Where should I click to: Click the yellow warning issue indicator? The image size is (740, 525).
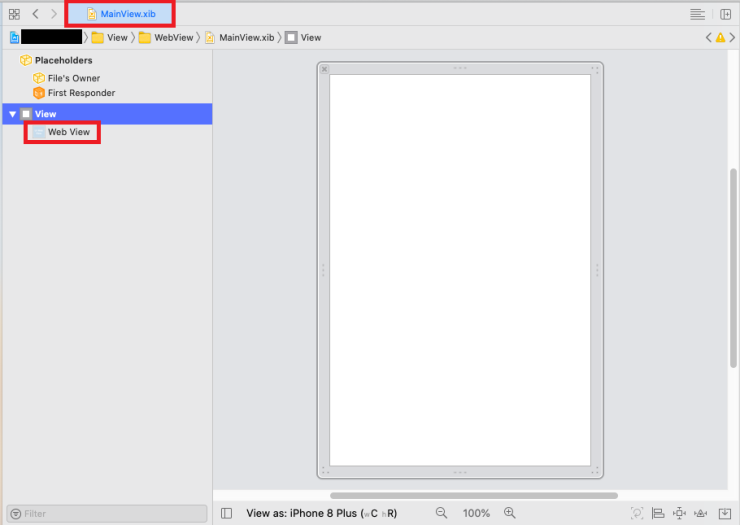720,37
